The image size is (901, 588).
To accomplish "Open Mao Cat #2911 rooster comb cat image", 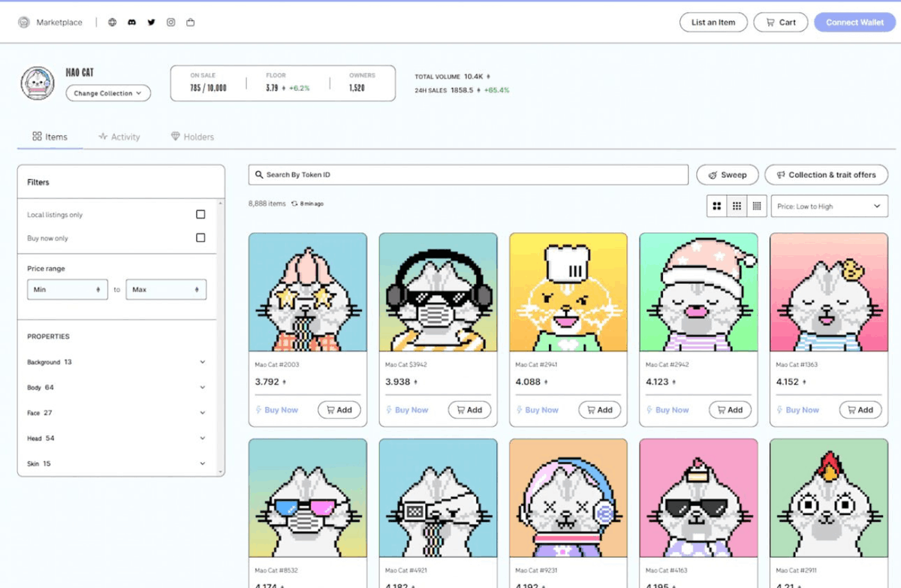I will coord(829,498).
